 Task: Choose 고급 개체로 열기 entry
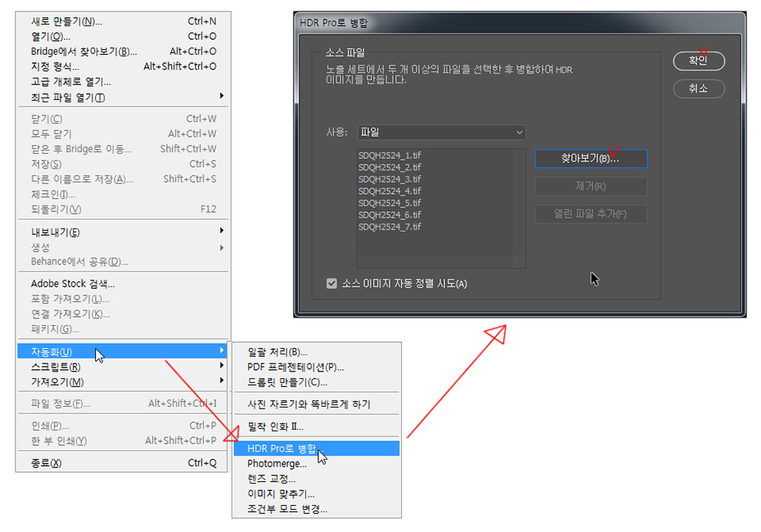coord(124,82)
